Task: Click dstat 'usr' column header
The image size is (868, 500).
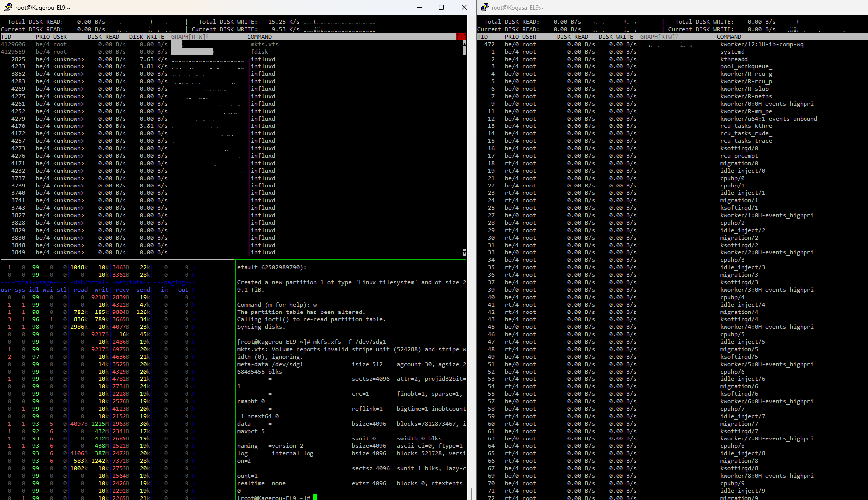Action: [x=6, y=290]
